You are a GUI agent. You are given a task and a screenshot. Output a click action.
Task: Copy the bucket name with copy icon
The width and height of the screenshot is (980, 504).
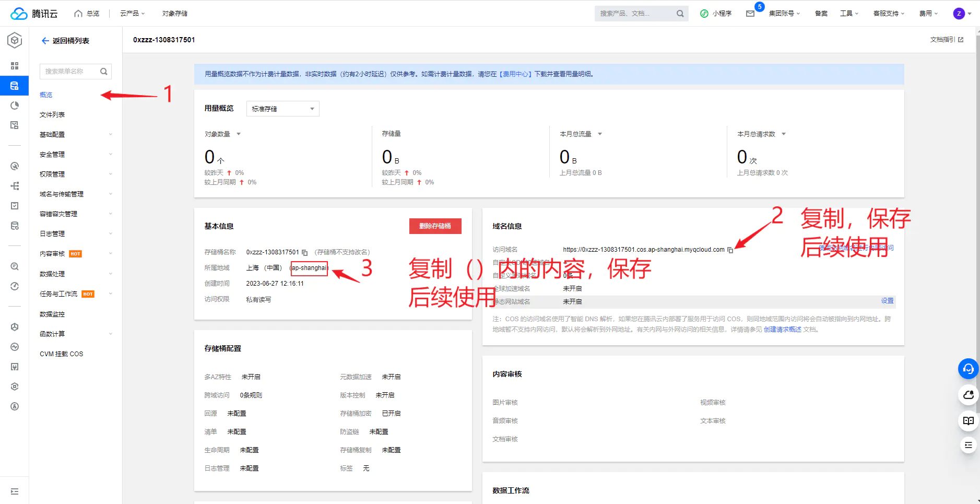[305, 253]
